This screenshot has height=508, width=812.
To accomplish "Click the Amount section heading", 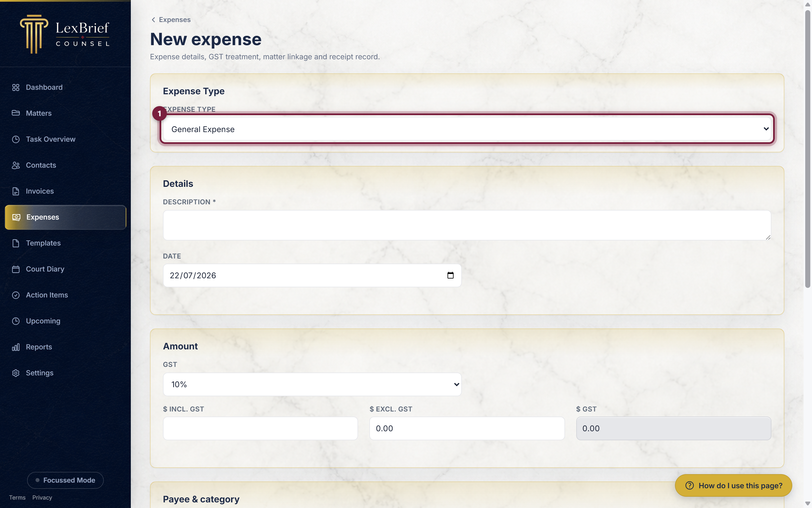I will click(x=180, y=346).
